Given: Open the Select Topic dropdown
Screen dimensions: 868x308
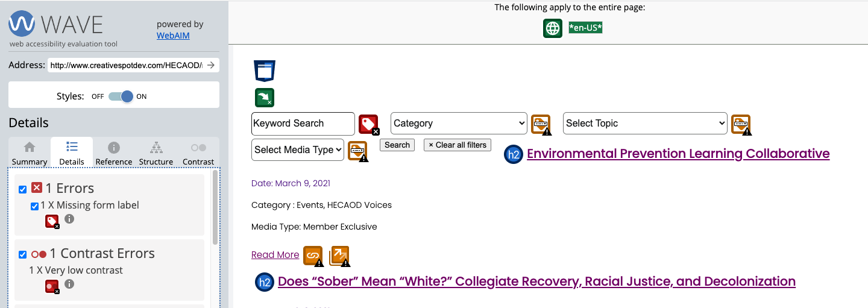Looking at the screenshot, I should 646,124.
